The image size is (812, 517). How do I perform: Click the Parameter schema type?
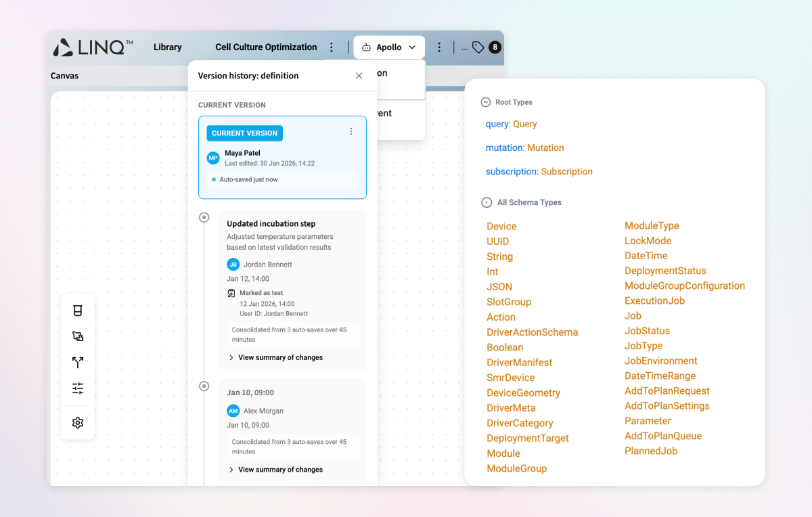648,421
